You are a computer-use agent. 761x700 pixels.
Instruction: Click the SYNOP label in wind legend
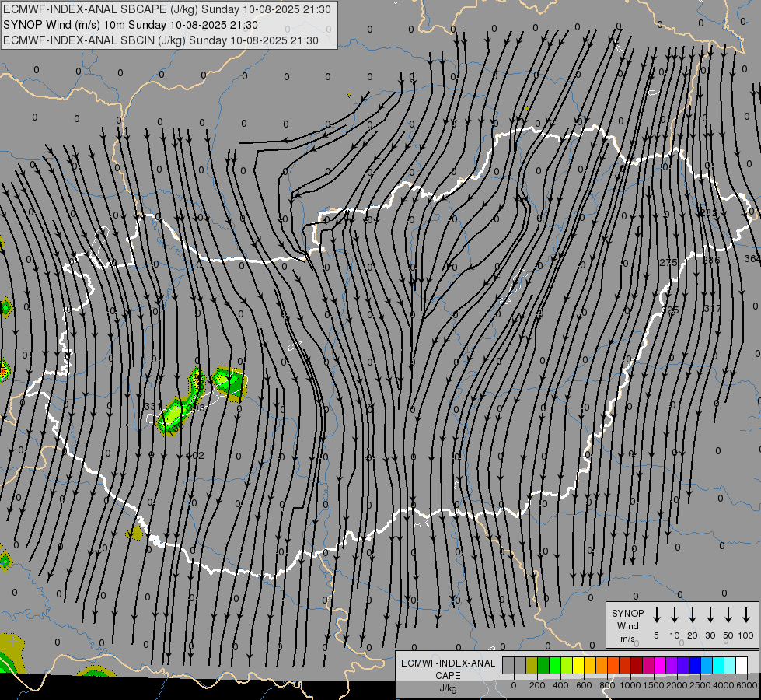(627, 613)
